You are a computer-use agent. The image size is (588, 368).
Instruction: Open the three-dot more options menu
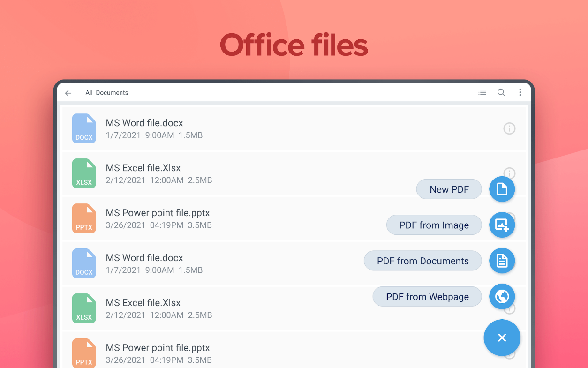pyautogui.click(x=520, y=92)
